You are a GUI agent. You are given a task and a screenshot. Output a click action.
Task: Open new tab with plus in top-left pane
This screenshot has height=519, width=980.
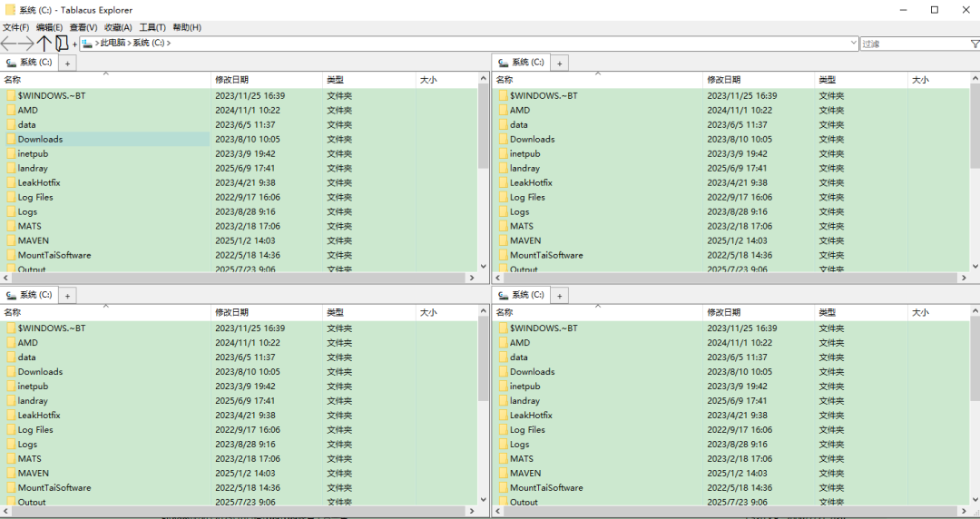click(x=67, y=64)
